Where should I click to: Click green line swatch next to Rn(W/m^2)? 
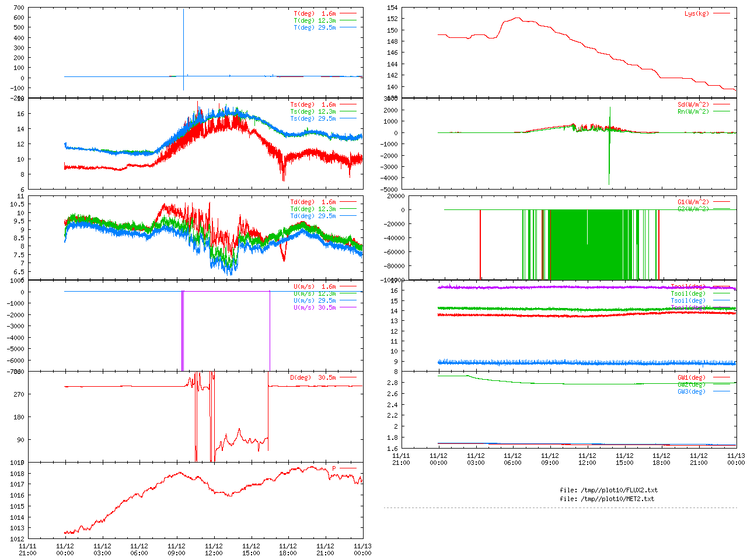coord(721,111)
